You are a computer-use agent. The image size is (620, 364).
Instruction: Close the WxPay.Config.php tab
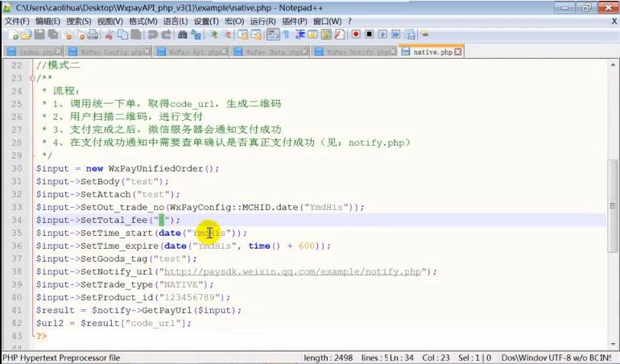point(147,52)
